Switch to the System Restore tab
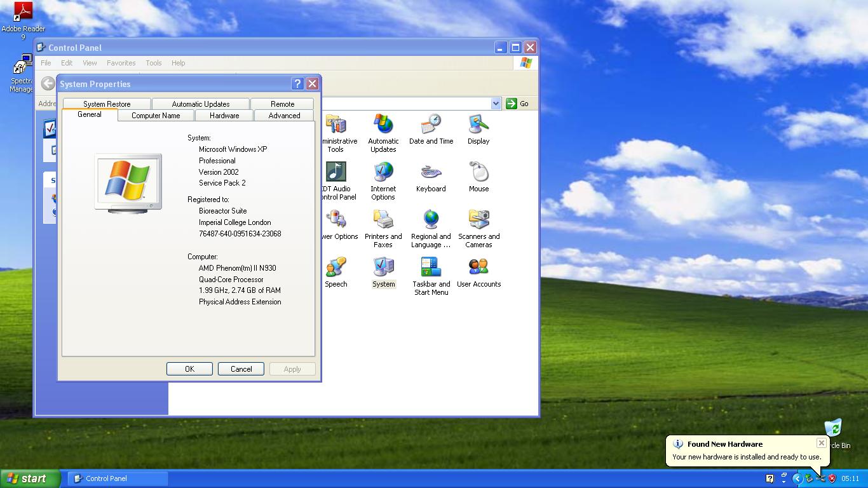The image size is (868, 488). click(x=107, y=104)
